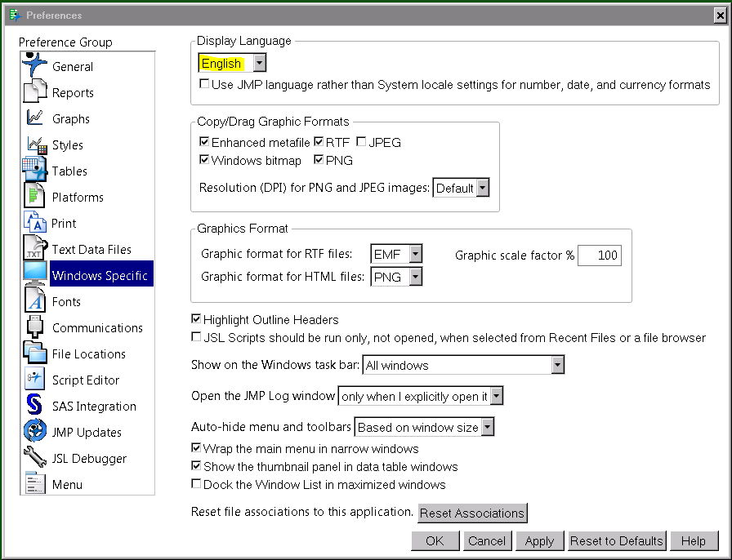The image size is (732, 560).
Task: Toggle Use JMP language for locale formats
Action: (x=204, y=84)
